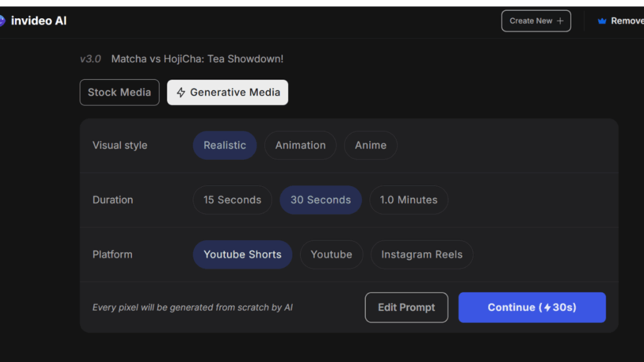Click the Duration label
644x362 pixels.
click(113, 200)
